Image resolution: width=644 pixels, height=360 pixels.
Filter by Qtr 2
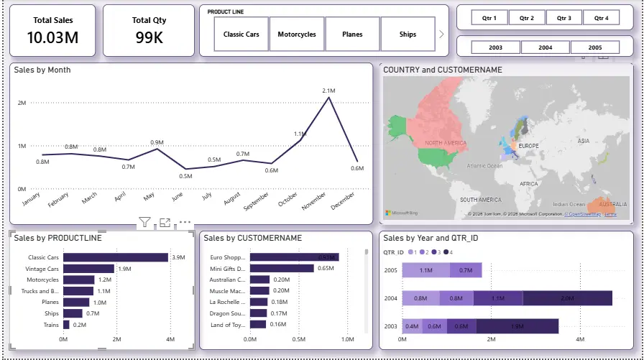[x=527, y=18]
